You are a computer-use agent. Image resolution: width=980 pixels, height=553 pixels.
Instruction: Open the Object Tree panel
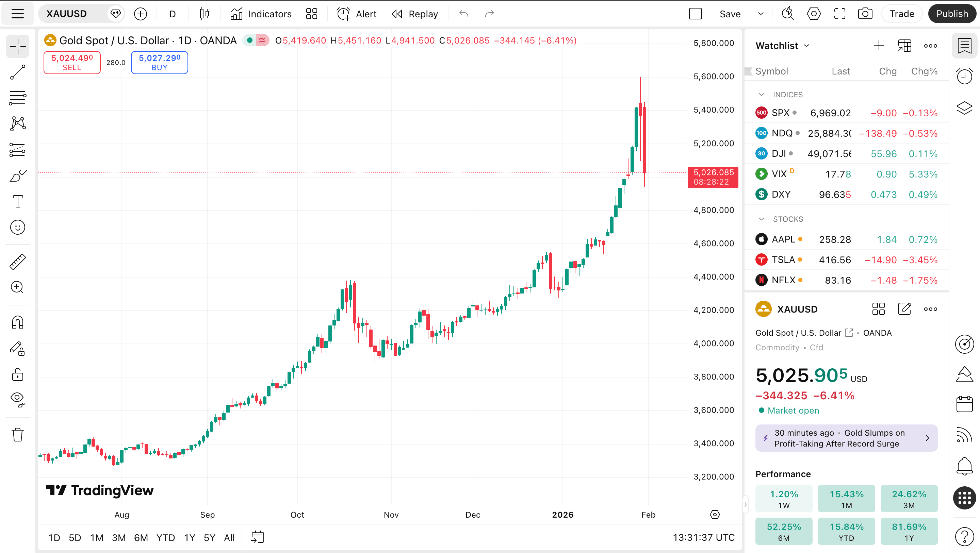coord(964,108)
